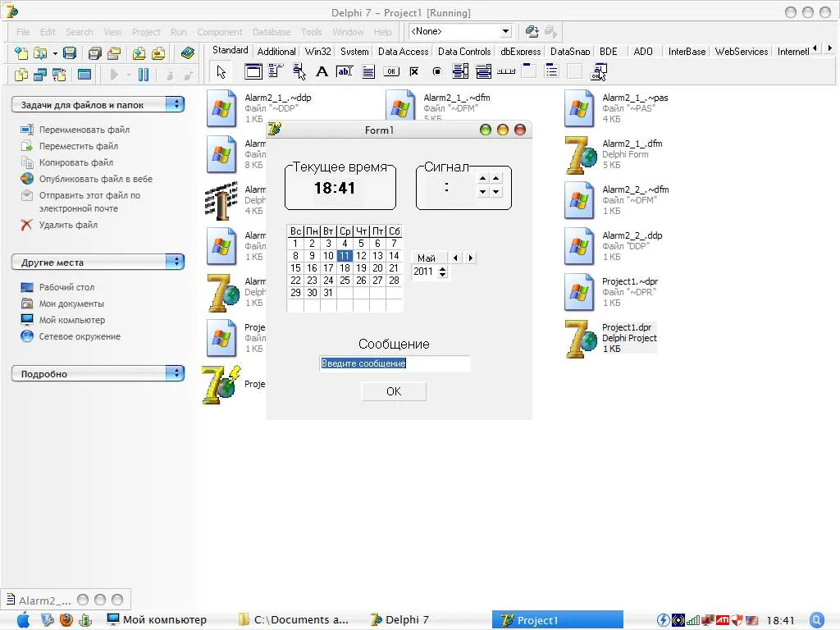
Task: Select the Project1.dpr file
Action: (610, 338)
